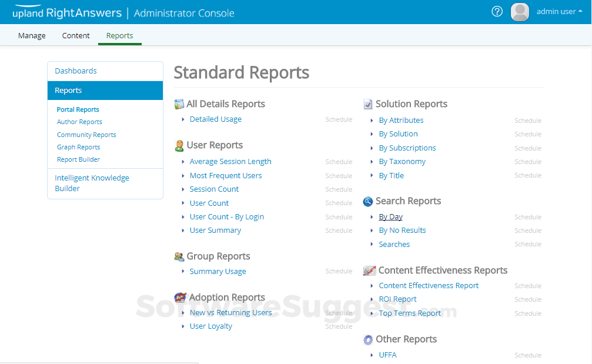Switch to the Manage tab

pos(32,35)
